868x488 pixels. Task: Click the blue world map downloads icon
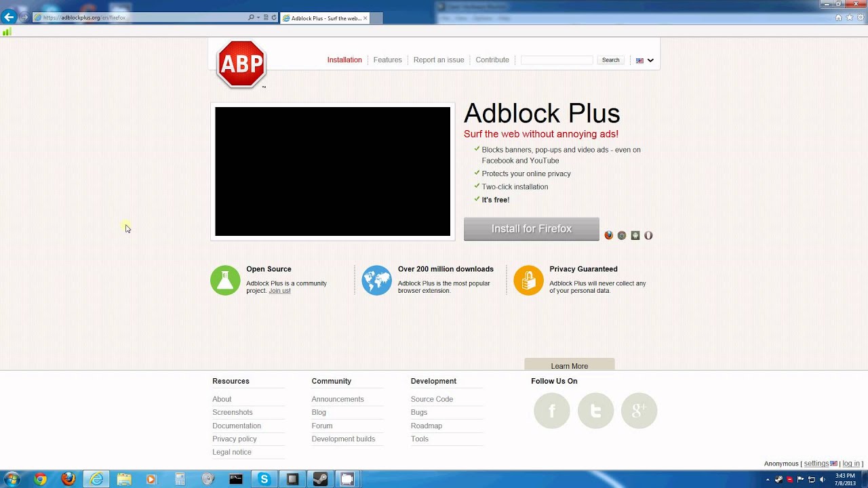pyautogui.click(x=377, y=280)
